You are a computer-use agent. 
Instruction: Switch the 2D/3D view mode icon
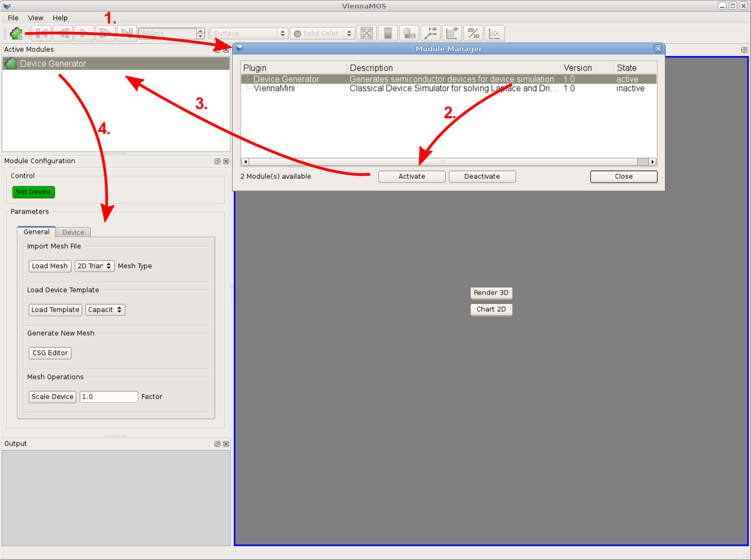point(473,33)
